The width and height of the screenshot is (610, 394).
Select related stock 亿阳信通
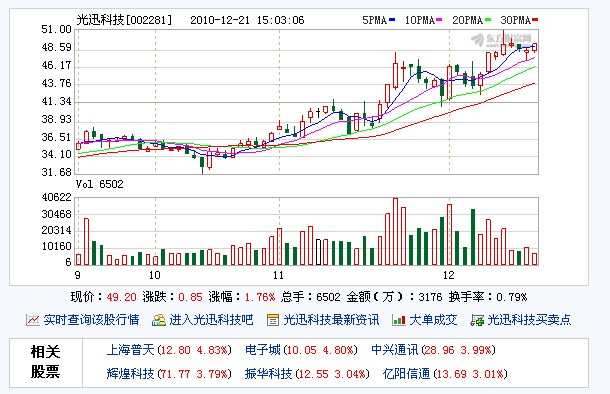point(407,374)
